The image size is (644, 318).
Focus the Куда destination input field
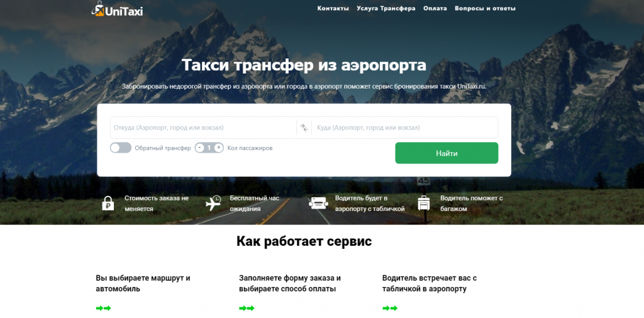(x=405, y=128)
